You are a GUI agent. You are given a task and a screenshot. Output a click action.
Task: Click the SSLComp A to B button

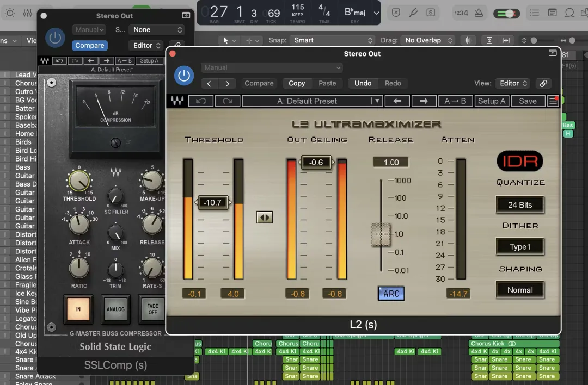125,61
